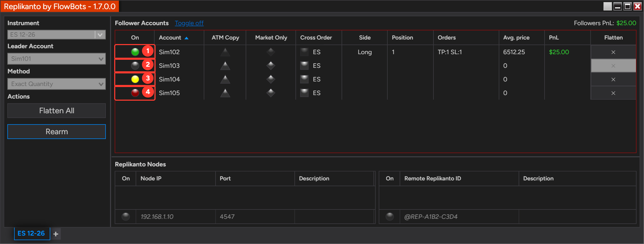This screenshot has height=244, width=644.
Task: Check Cross Order box for Sim102
Action: pyautogui.click(x=305, y=52)
